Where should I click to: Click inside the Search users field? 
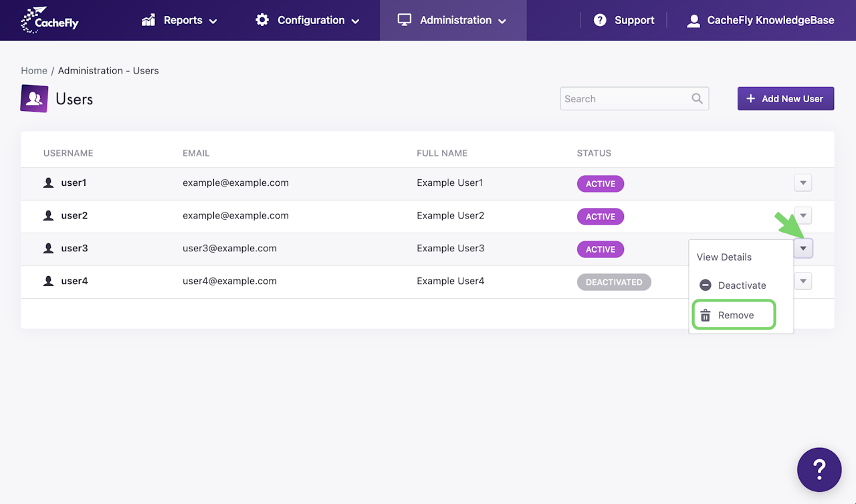coord(625,99)
